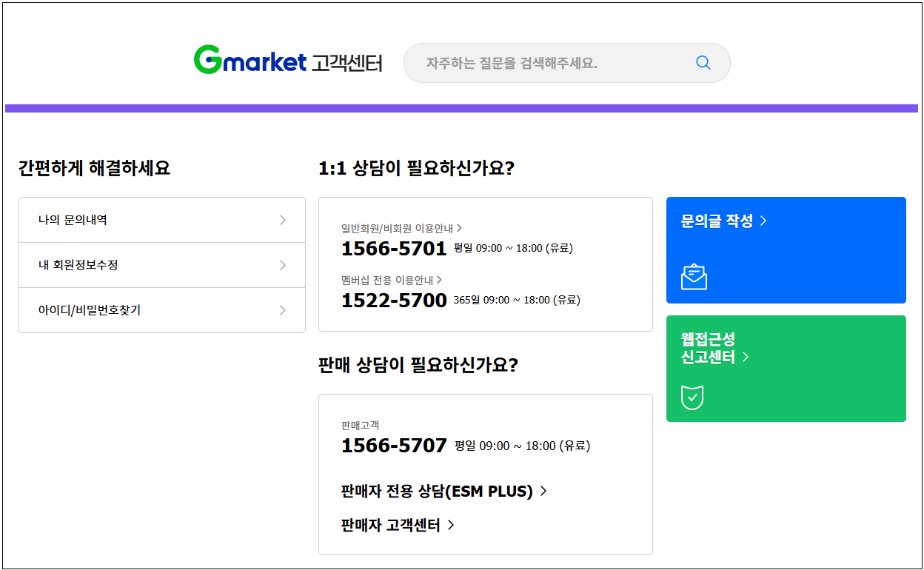
Task: Click hours text 365일 09:00 ~ 18:00 (유료)
Action: point(517,300)
